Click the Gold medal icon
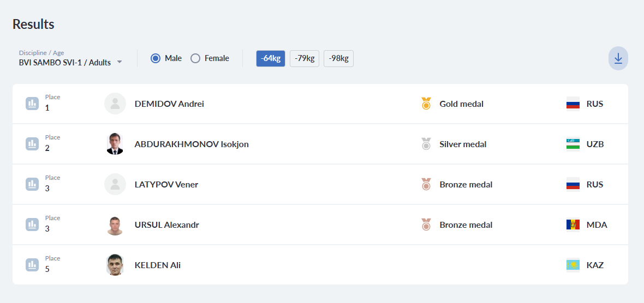Image resolution: width=644 pixels, height=303 pixels. click(426, 104)
